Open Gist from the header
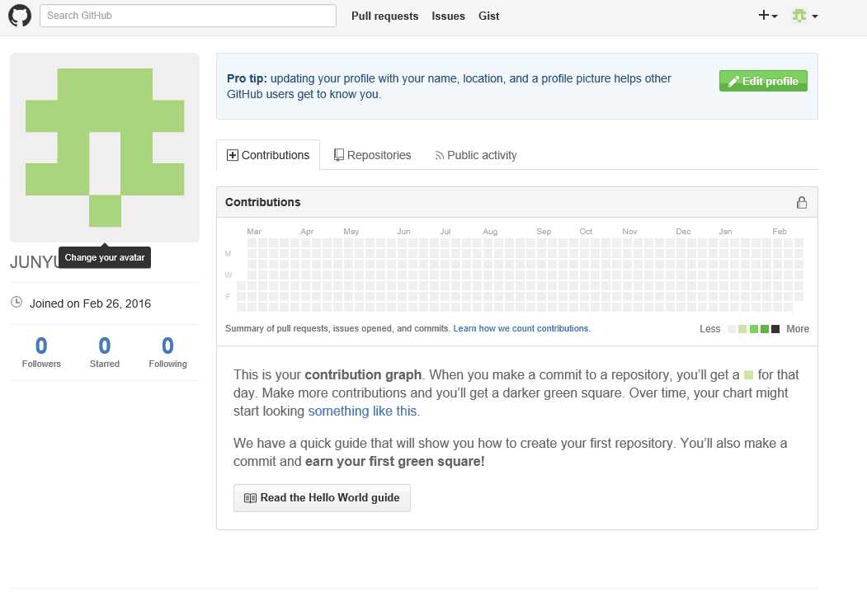The height and width of the screenshot is (616, 867). [x=489, y=16]
